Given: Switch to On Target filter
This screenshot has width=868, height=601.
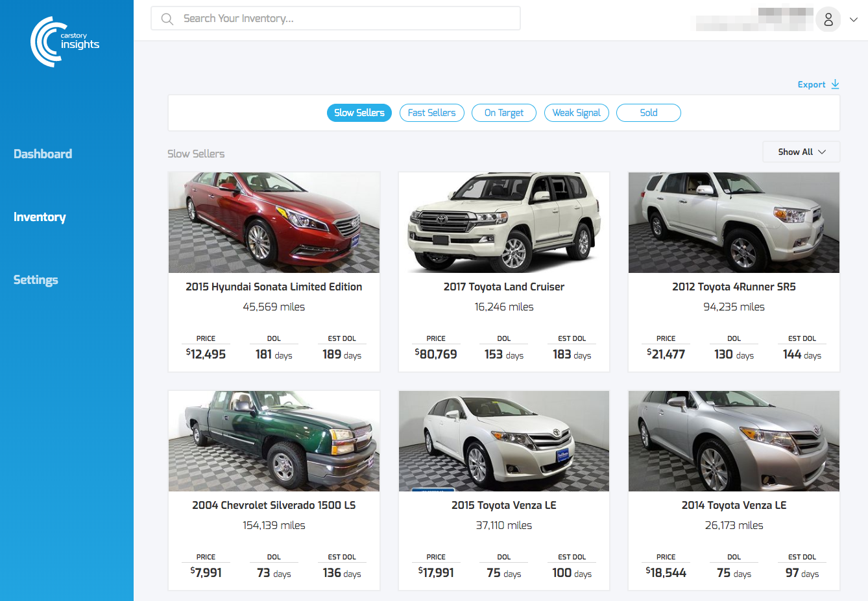Looking at the screenshot, I should [x=504, y=113].
